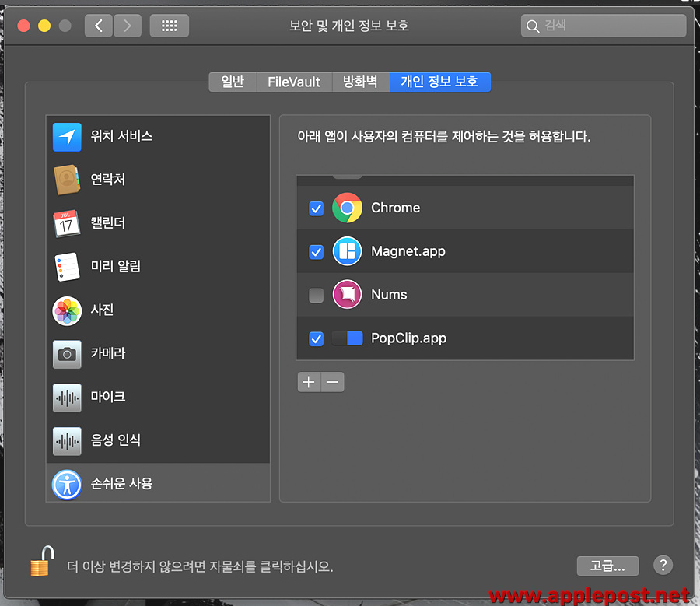Add an app with the plus button
Image resolution: width=700 pixels, height=606 pixels.
pos(309,382)
